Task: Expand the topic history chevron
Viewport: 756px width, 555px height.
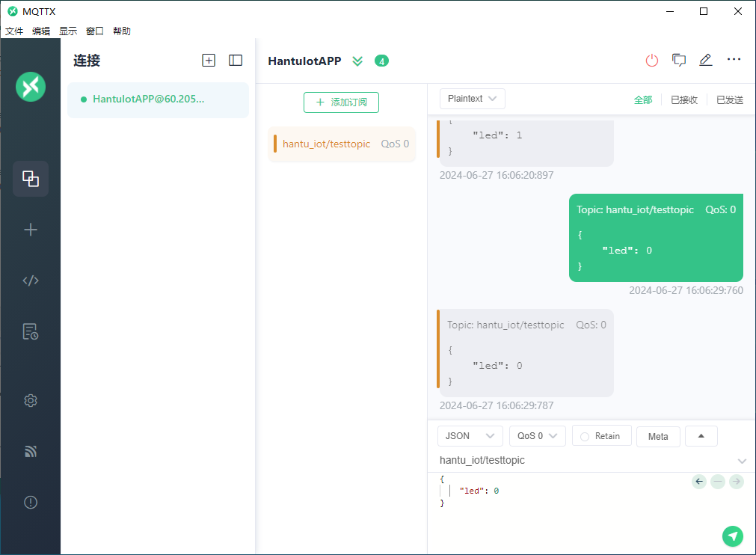Action: tap(742, 461)
